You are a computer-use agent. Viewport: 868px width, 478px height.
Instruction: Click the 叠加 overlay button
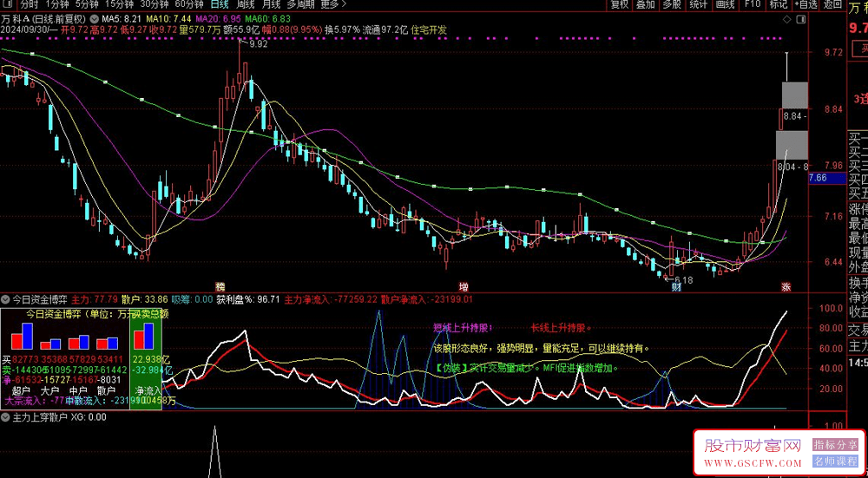(646, 4)
